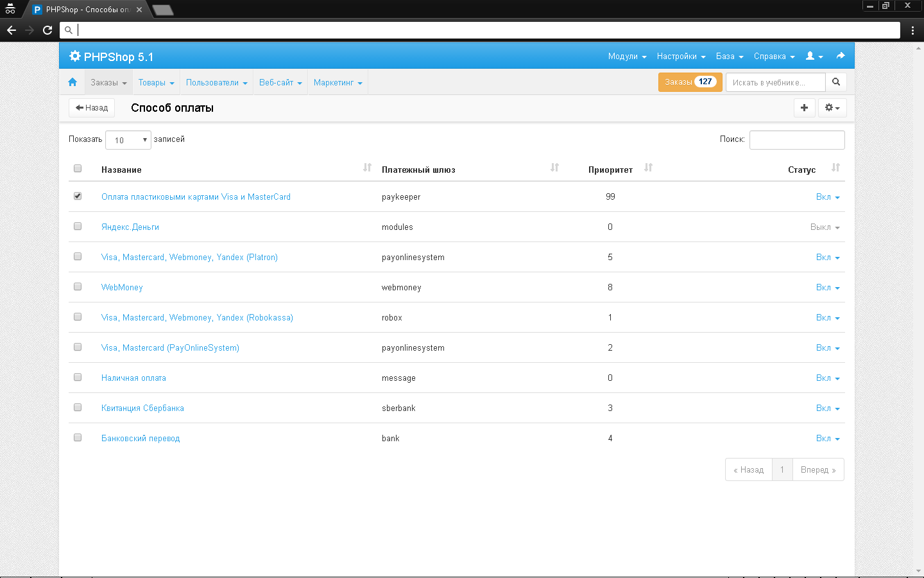Image resolution: width=924 pixels, height=578 pixels.
Task: Click the Поиск table search field
Action: pos(796,140)
